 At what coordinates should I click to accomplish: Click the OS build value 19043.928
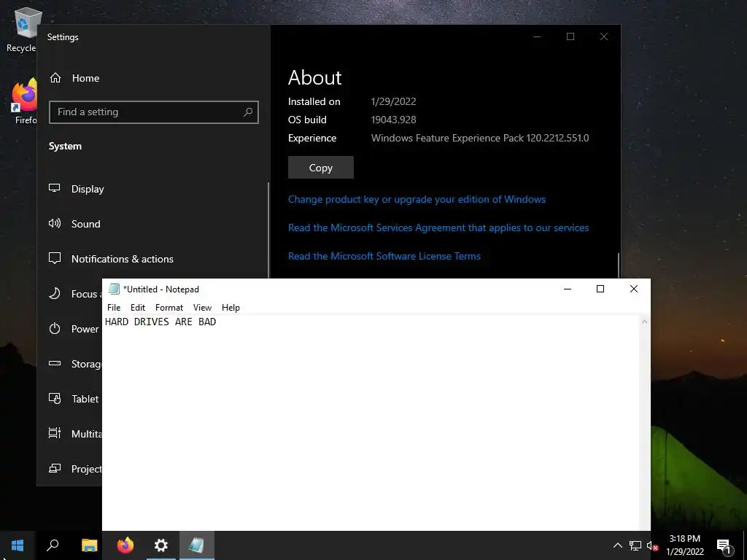point(393,120)
